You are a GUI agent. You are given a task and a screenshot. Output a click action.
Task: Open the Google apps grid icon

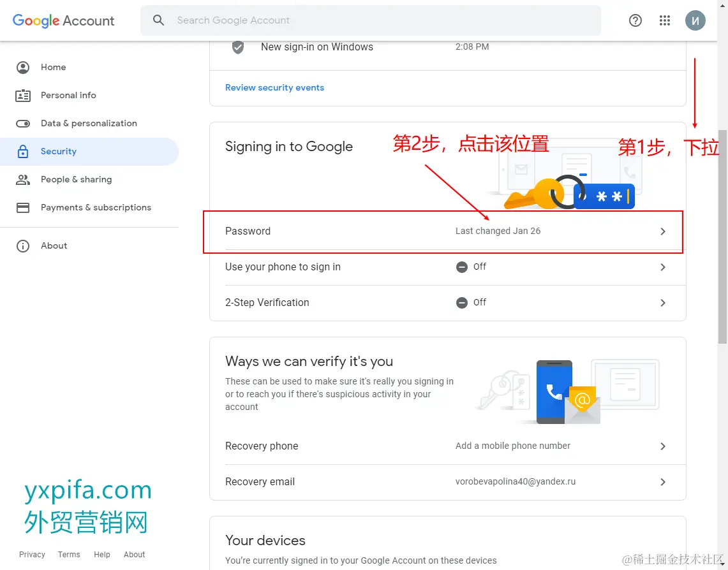click(664, 20)
